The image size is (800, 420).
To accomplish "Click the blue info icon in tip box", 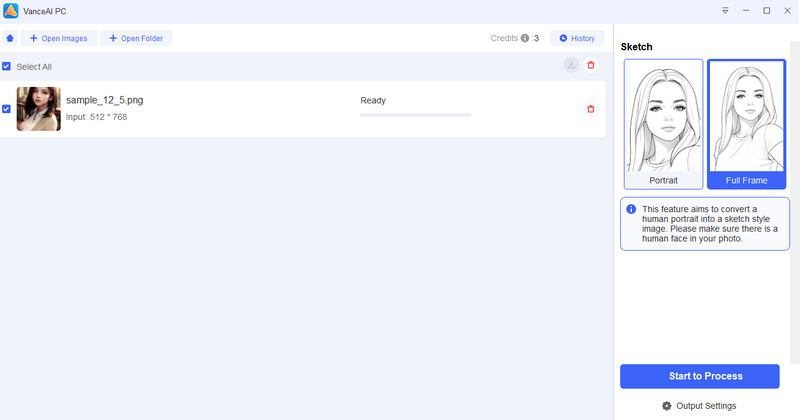I will coord(631,209).
